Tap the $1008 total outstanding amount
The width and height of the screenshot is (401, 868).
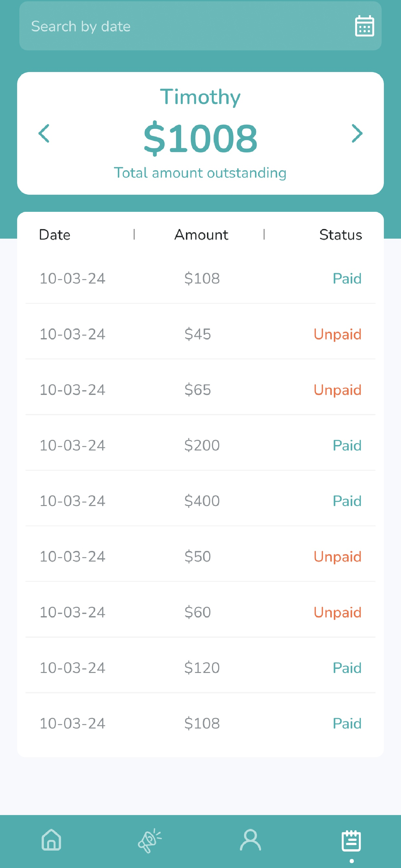tap(200, 138)
